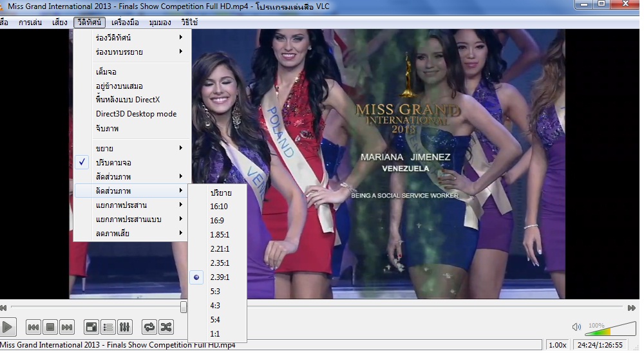Image resolution: width=644 pixels, height=354 pixels.
Task: Expand ร่องบทบรรยาย subtitle track submenu
Action: [x=131, y=51]
